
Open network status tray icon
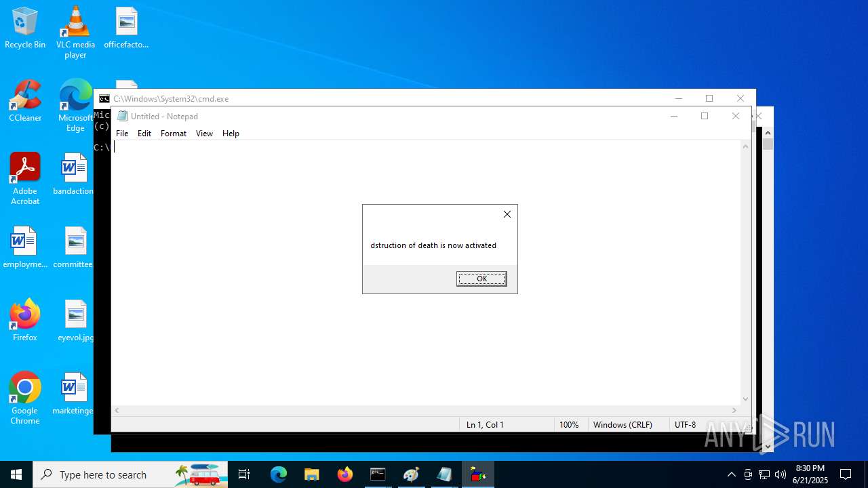click(764, 474)
